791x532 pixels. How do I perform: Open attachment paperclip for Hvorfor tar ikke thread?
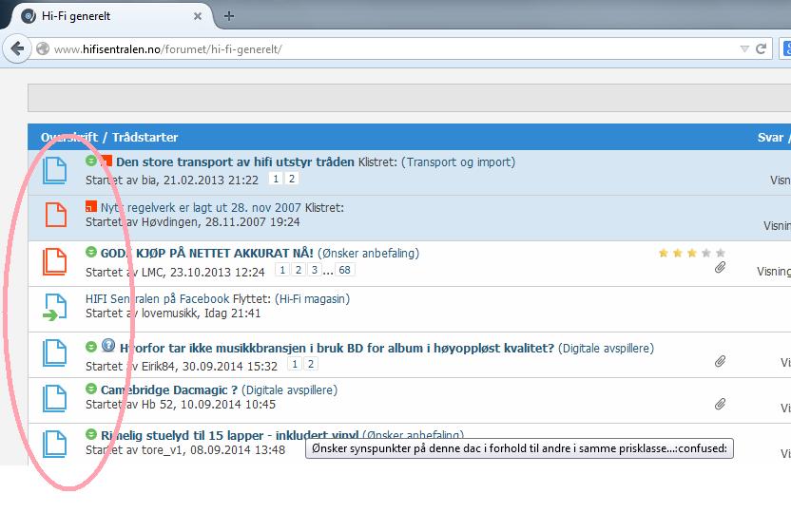tap(720, 361)
